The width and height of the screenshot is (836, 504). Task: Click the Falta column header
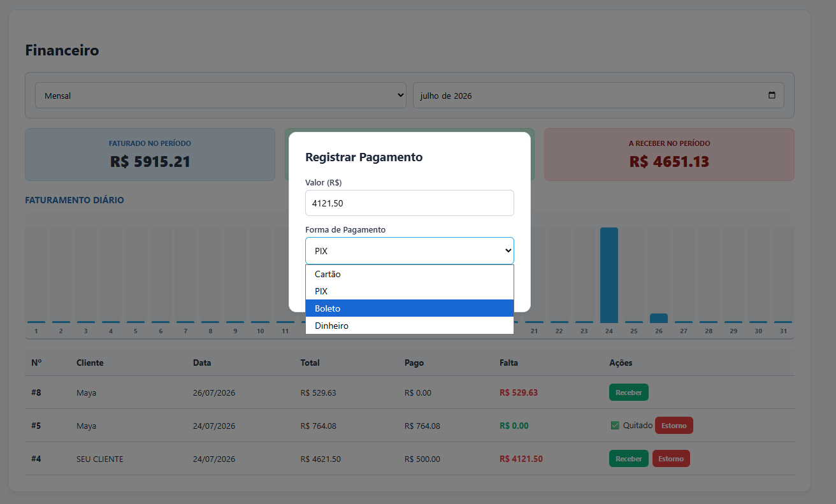point(508,363)
